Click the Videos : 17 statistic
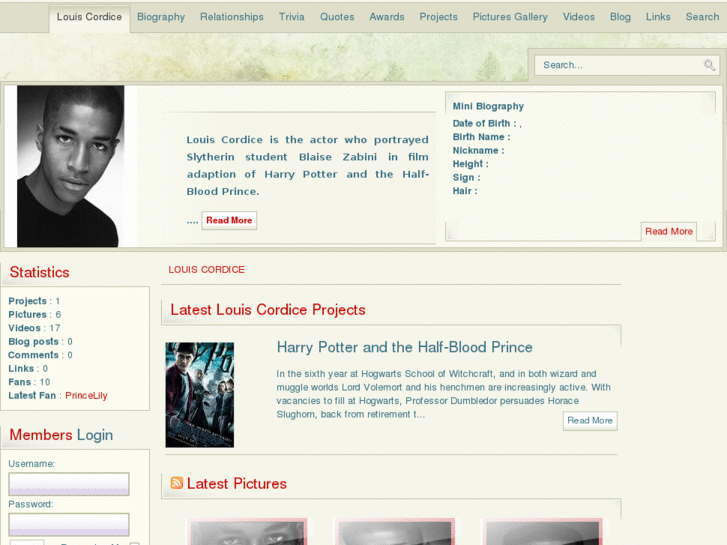The image size is (727, 545). coord(34,328)
